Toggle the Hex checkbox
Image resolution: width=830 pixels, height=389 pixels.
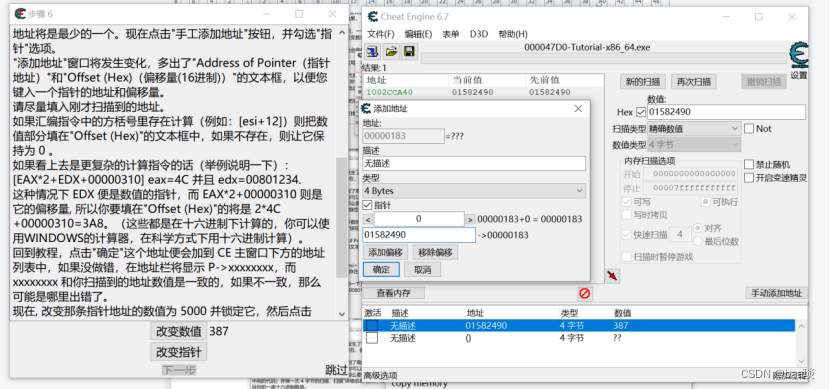(640, 112)
